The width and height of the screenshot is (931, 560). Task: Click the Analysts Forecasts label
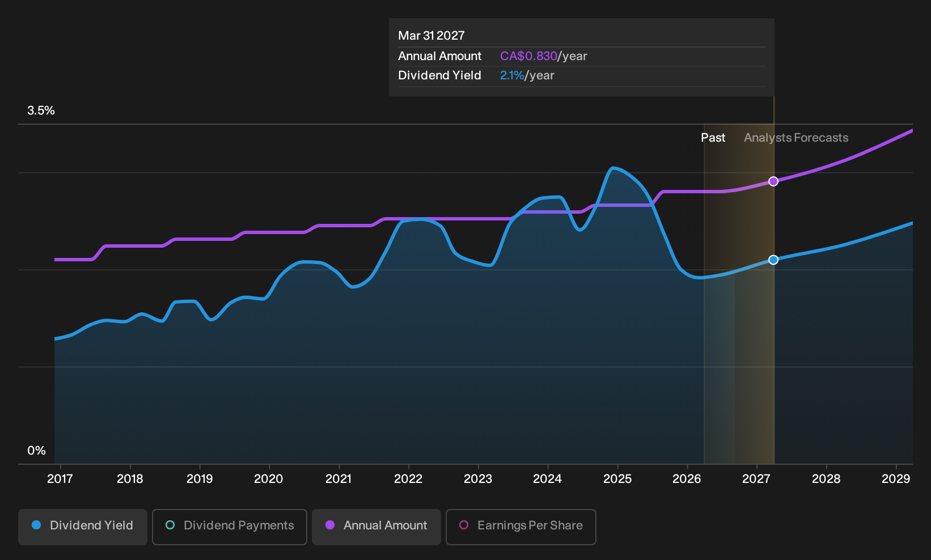pos(796,138)
